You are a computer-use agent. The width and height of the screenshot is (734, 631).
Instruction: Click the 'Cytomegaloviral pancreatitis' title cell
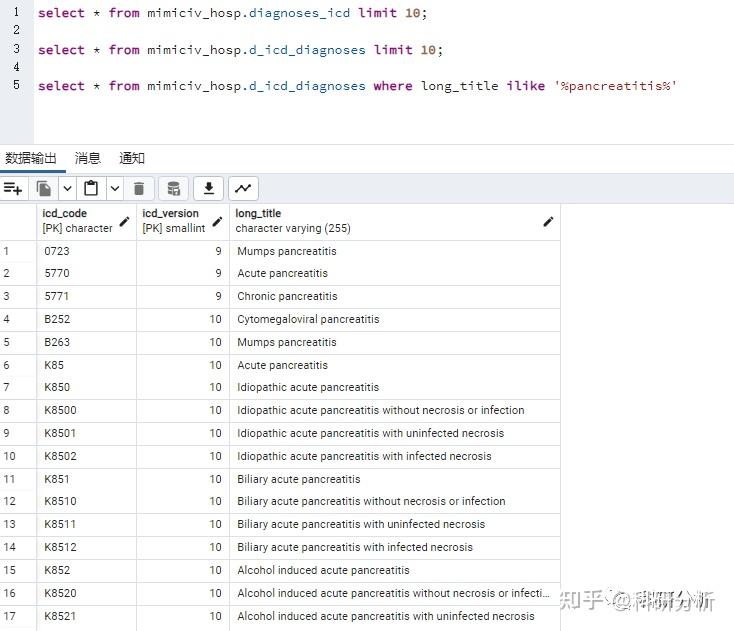pos(395,320)
